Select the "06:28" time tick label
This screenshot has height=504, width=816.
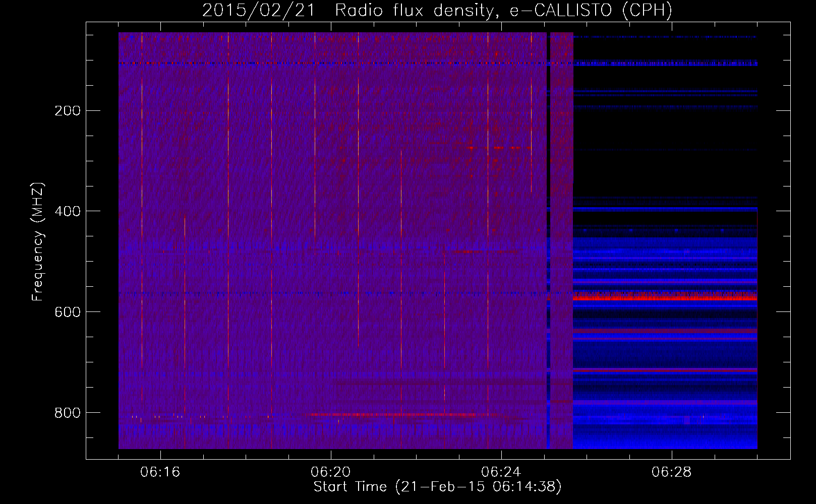(x=672, y=472)
